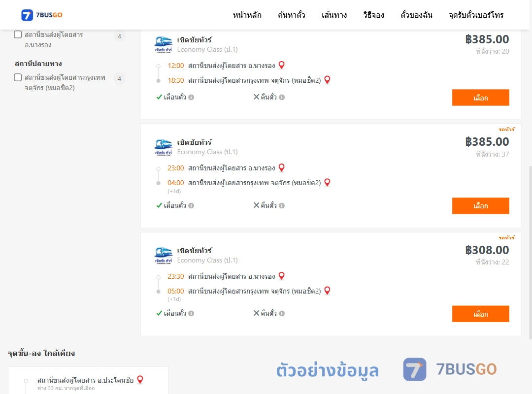532x394 pixels.
Task: Click the เชิดชัยทัวร์ bus logo on 23:00 trip
Action: coord(164,147)
